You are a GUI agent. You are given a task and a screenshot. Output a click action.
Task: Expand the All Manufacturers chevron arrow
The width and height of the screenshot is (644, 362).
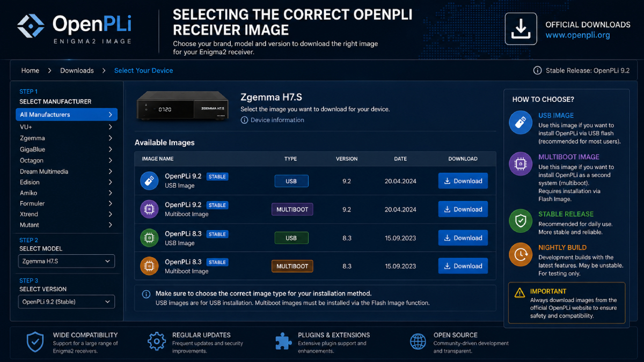coord(110,114)
